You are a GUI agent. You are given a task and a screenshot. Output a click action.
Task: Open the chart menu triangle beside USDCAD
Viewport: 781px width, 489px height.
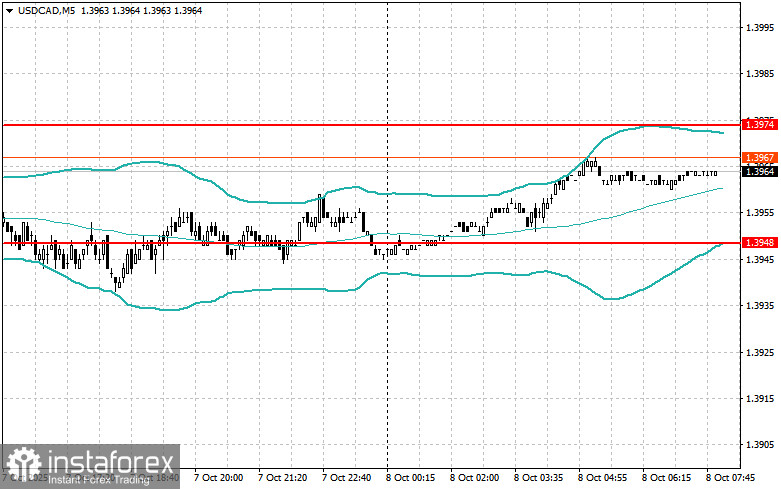pyautogui.click(x=10, y=10)
